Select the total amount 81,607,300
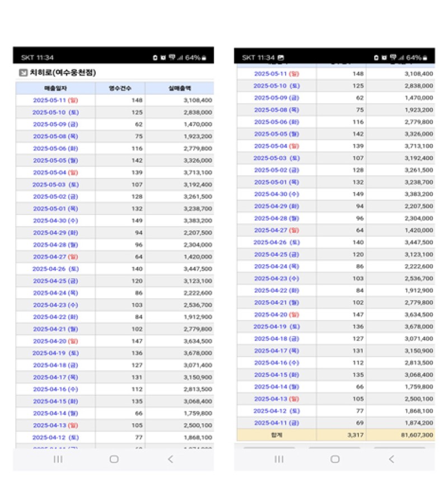448x500 pixels. (x=417, y=435)
